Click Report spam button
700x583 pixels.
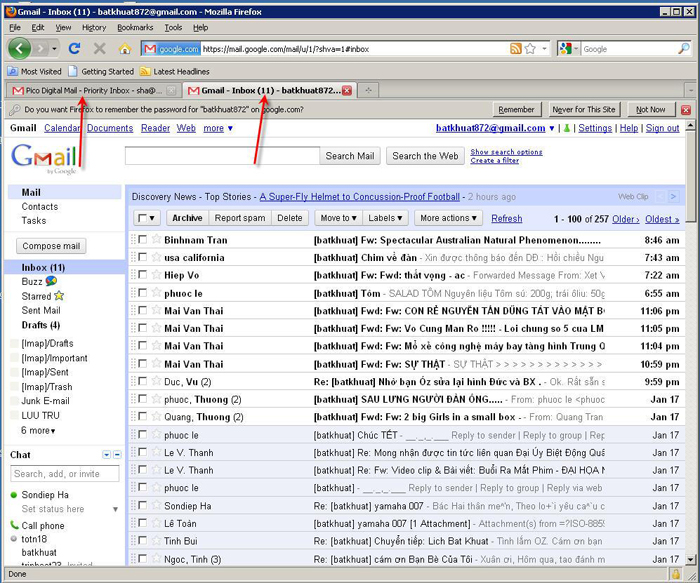pos(240,218)
